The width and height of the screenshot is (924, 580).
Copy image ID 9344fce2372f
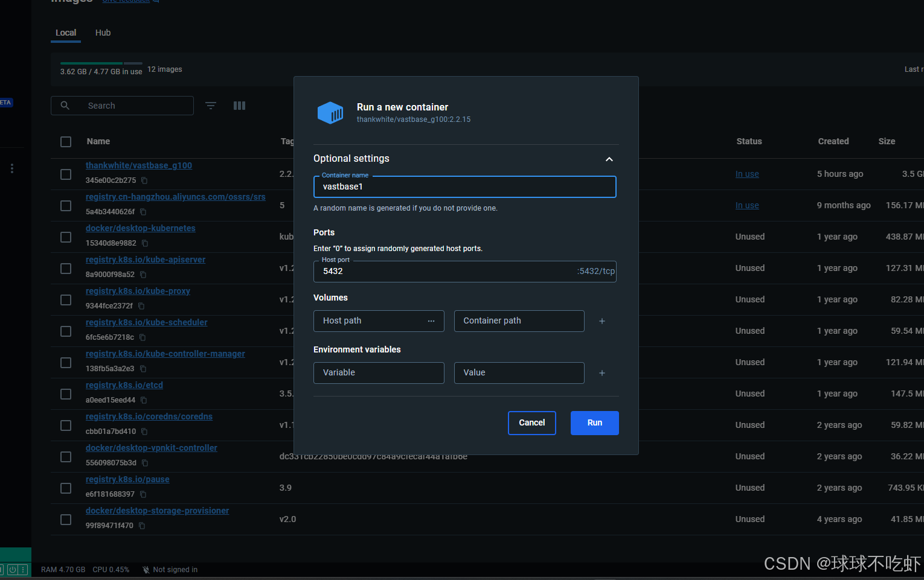pos(141,306)
